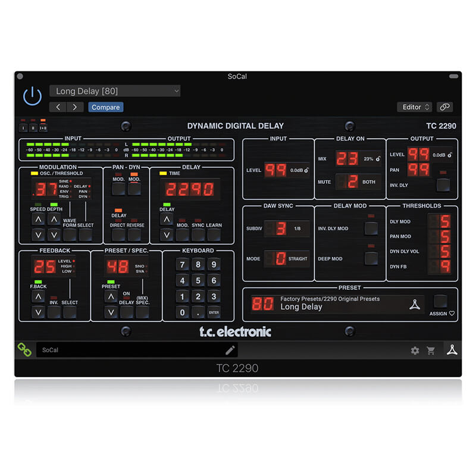Image resolution: width=476 pixels, height=476 pixels.
Task: Increase modulation SPEED with up arrow
Action: 37,220
